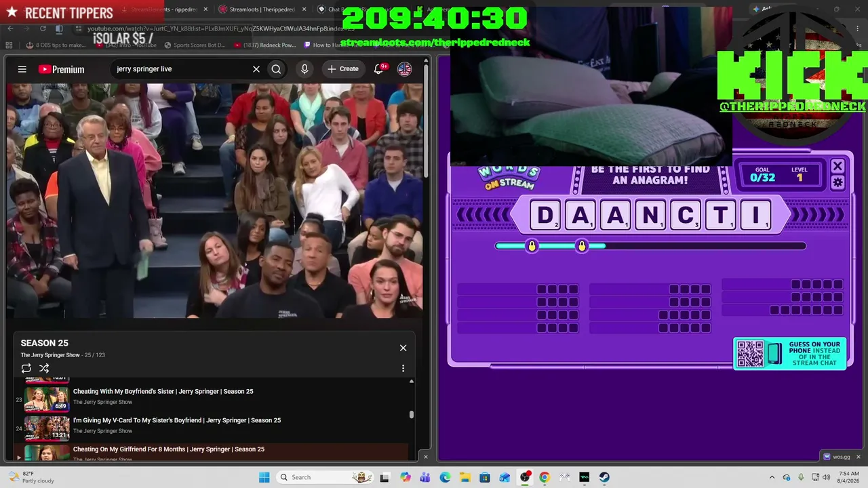Click thumbnail of playlist video number 24

47,428
